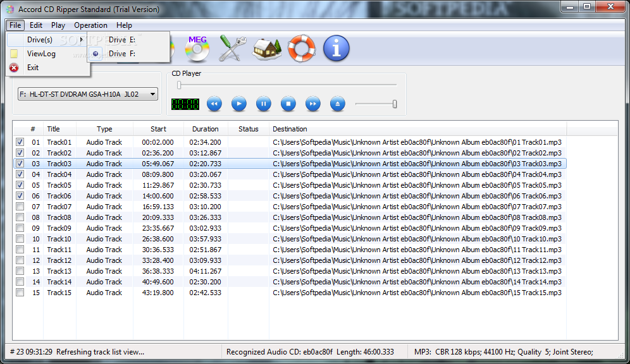Click the fast forward button in CD Player
Screen dimensions: 630x364
coord(313,104)
